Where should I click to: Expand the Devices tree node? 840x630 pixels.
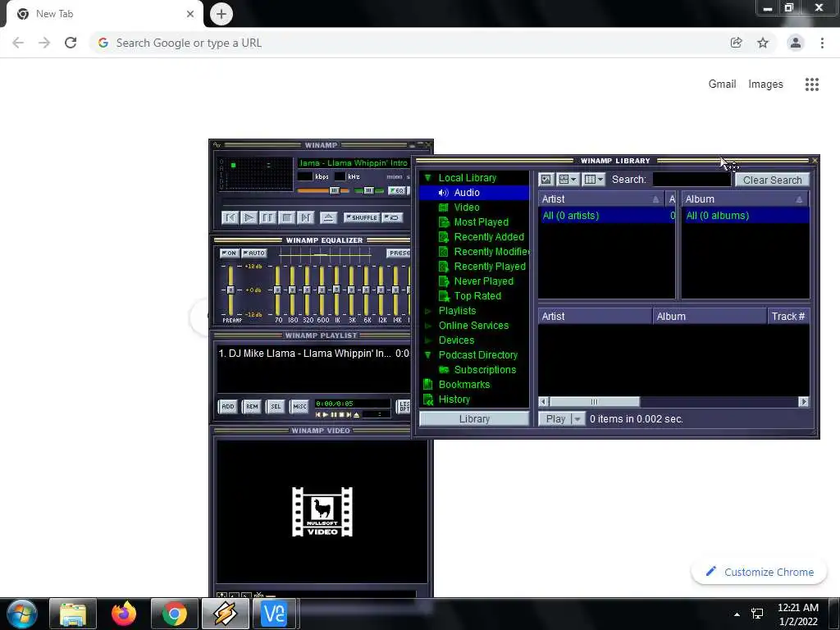pos(428,340)
